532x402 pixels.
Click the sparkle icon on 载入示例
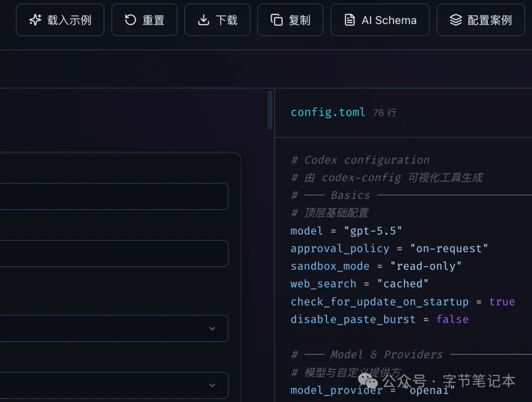tap(35, 20)
